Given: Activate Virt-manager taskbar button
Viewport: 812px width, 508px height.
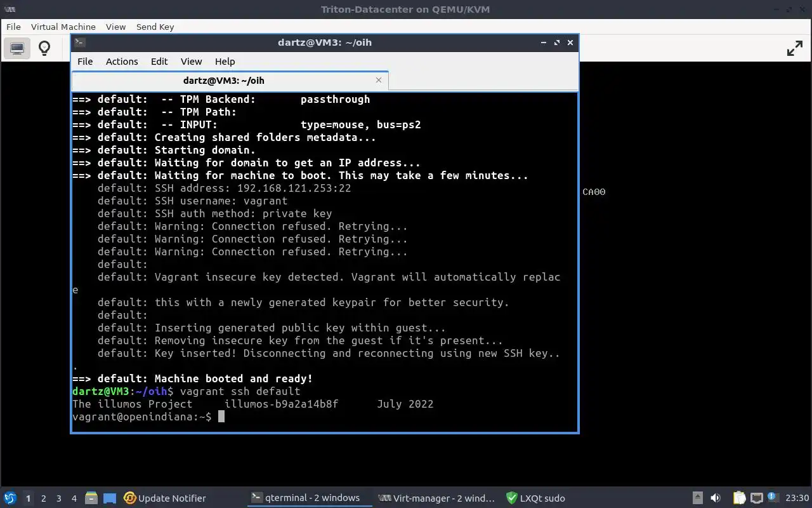Looking at the screenshot, I should coord(437,498).
